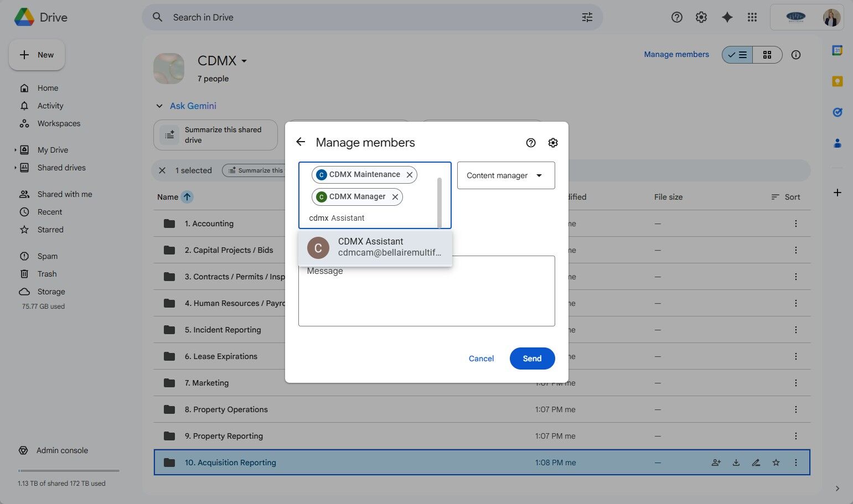Open Drive support help icon in header
Screen dimensions: 853x504
pyautogui.click(x=676, y=17)
